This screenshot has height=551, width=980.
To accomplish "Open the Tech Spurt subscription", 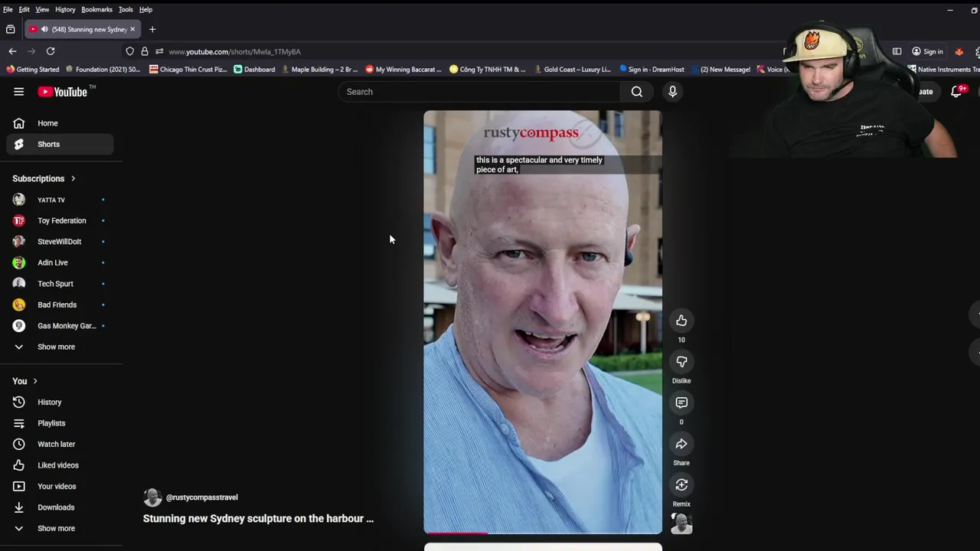I will tap(60, 284).
